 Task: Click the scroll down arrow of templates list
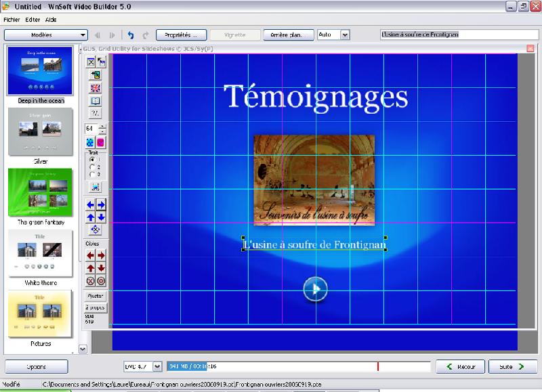[x=83, y=349]
